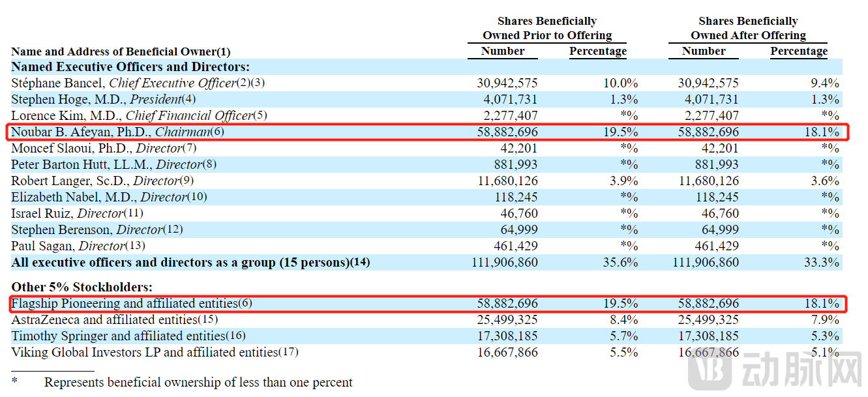Screen dimensions: 868x397
Task: Select the 'Shares Beneficially Owned After Offering' header
Action: 748,28
